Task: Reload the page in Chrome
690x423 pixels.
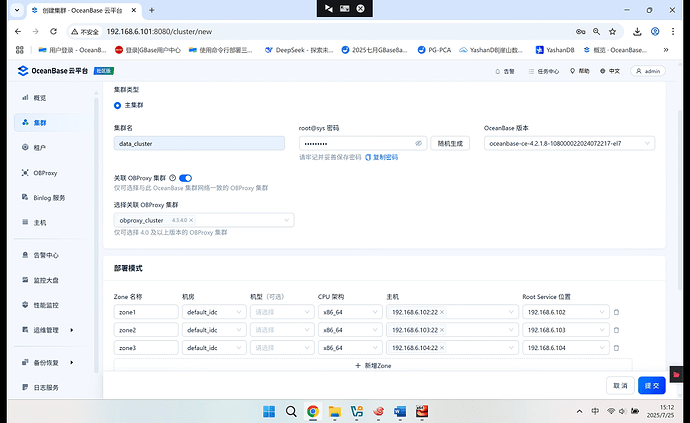Action: (53, 32)
